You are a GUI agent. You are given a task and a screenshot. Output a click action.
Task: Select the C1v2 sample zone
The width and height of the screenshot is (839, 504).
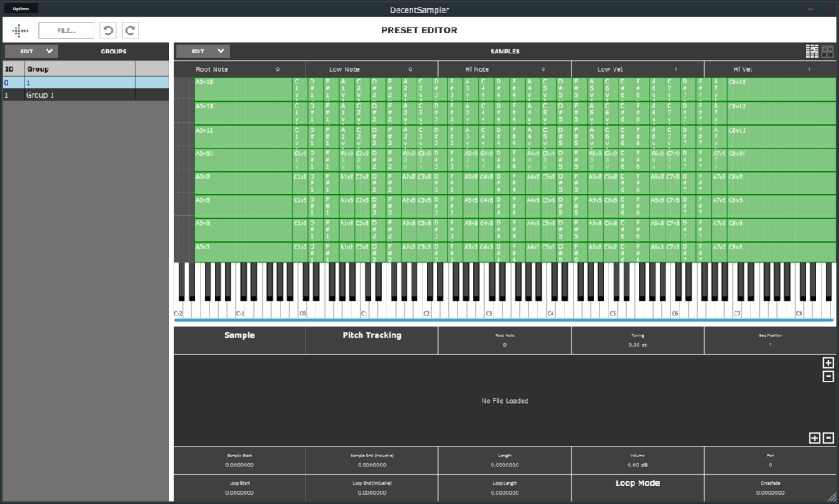[x=301, y=253]
